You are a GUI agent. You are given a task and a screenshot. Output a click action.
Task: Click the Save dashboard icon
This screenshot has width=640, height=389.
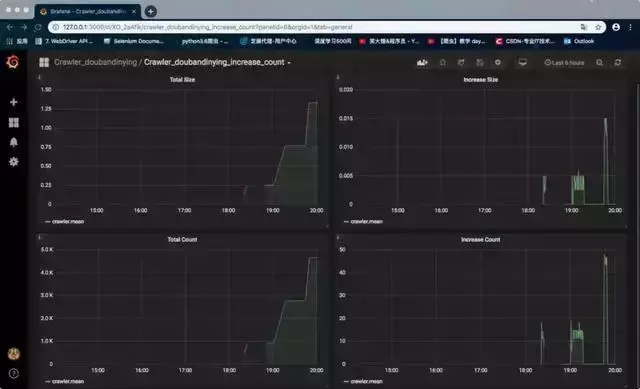pyautogui.click(x=480, y=62)
